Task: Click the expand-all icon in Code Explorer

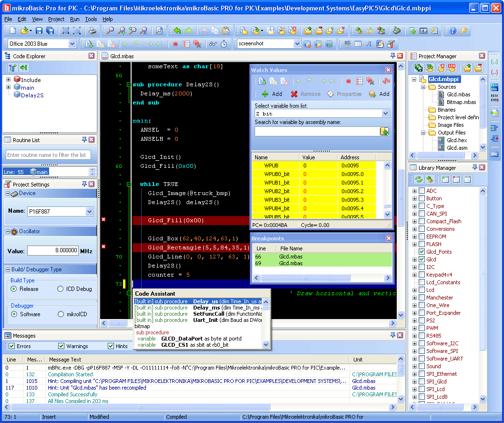Action: [x=13, y=68]
